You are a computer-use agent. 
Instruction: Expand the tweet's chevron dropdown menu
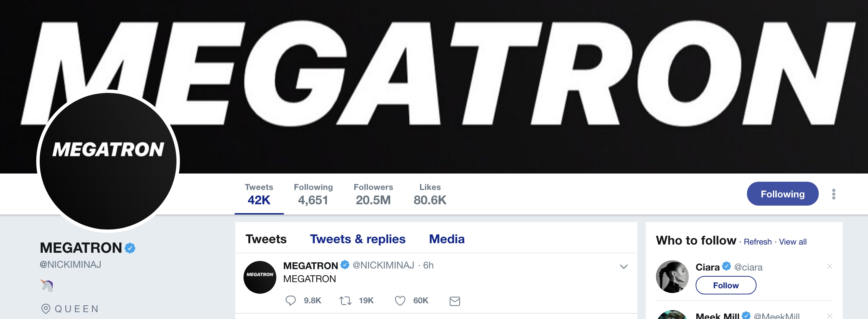coord(623,266)
